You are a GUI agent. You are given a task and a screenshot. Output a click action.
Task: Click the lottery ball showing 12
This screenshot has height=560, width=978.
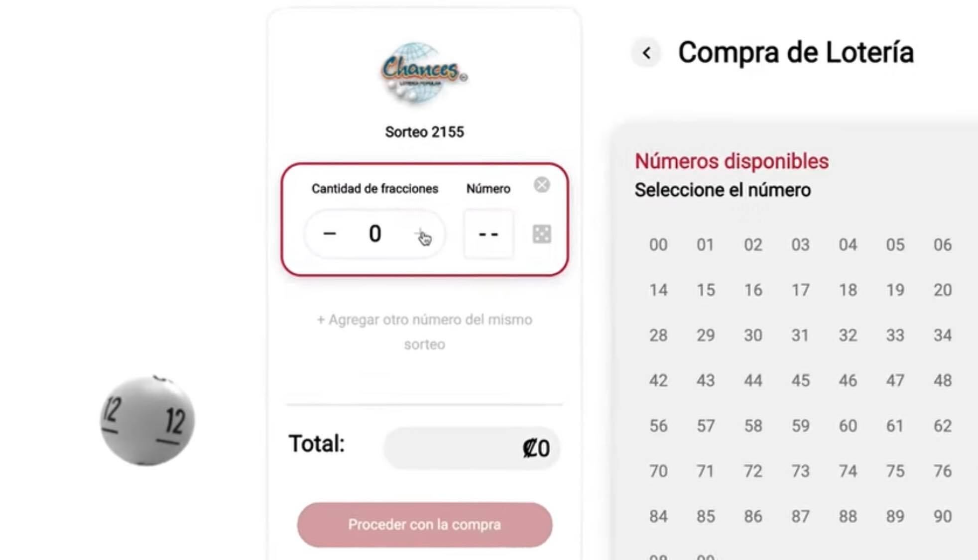click(147, 421)
